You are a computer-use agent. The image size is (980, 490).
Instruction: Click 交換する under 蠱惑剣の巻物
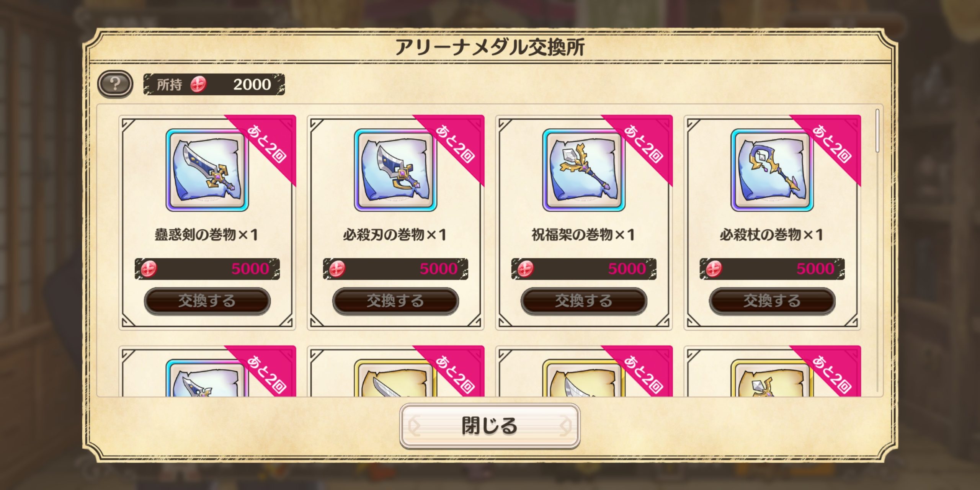tap(207, 301)
